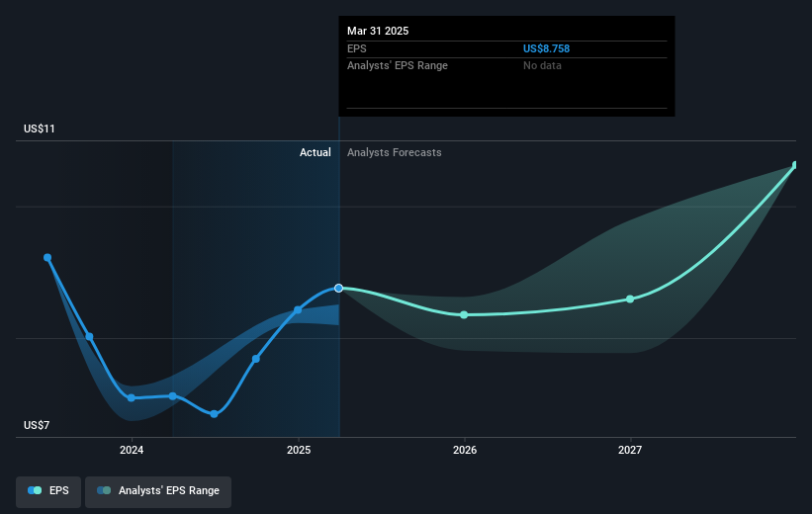
Task: Click the Mar 31 2025 tooltip date
Action: click(378, 31)
